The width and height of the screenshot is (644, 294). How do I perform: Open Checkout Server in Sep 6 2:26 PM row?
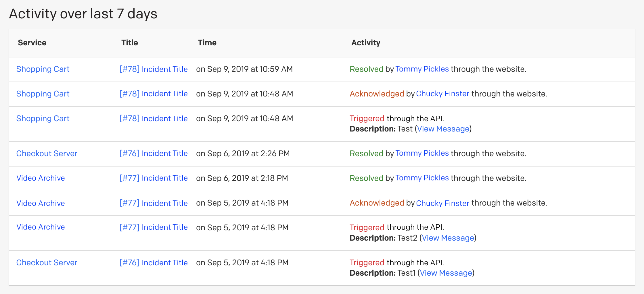47,154
